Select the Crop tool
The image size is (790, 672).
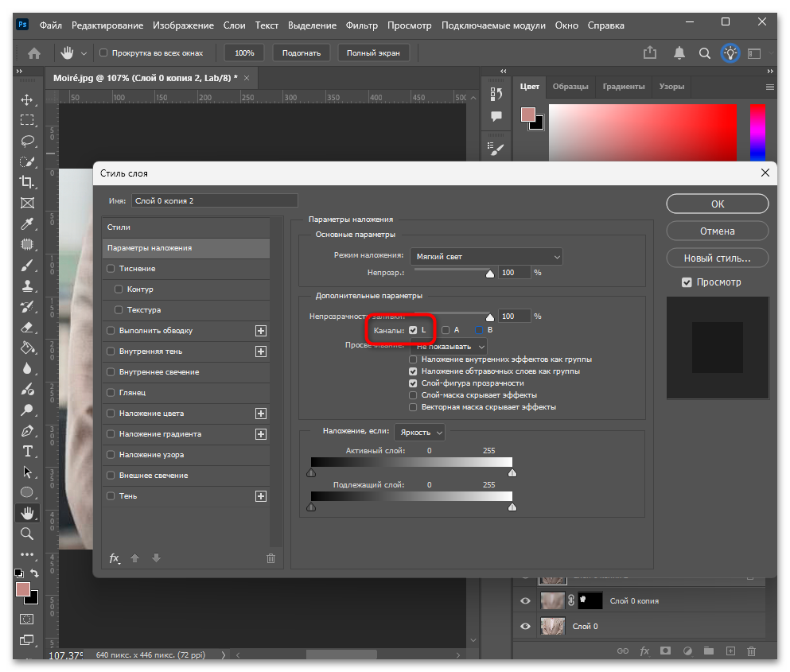pos(27,182)
